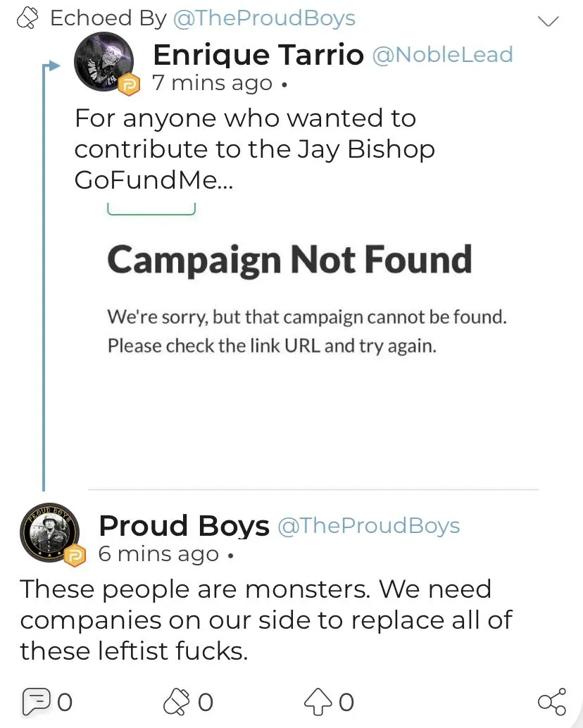Click the megaphone icon beside Echoed By
583x728 pixels.
tap(27, 18)
